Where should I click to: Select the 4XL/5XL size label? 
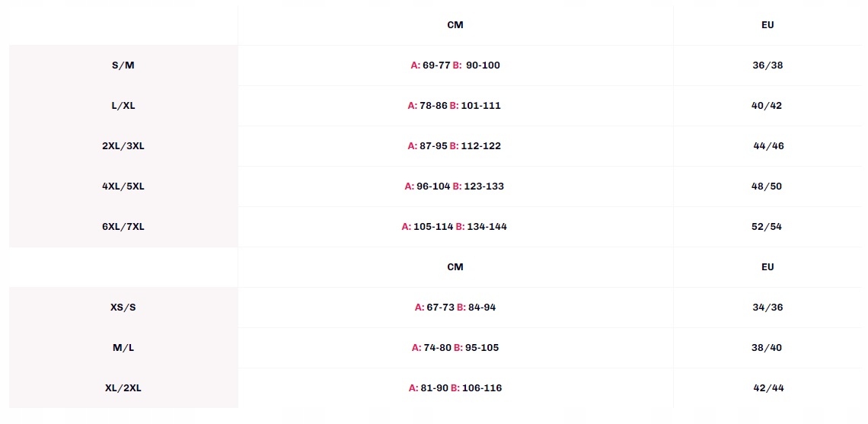123,186
